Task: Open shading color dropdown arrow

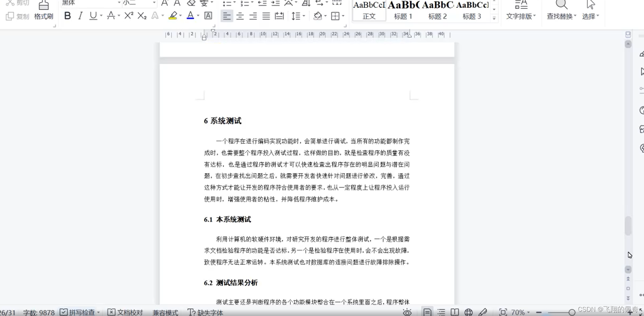Action: (x=325, y=16)
